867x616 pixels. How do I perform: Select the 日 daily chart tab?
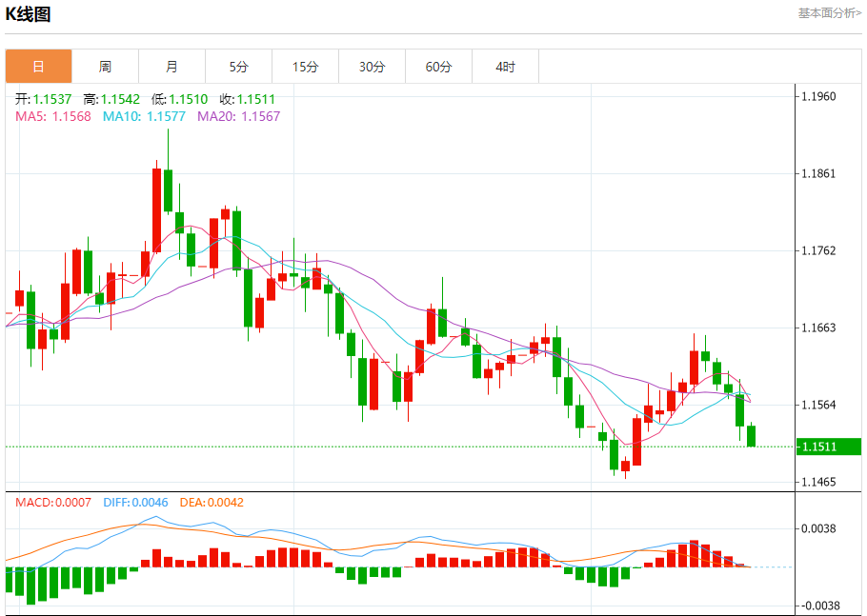pyautogui.click(x=38, y=67)
